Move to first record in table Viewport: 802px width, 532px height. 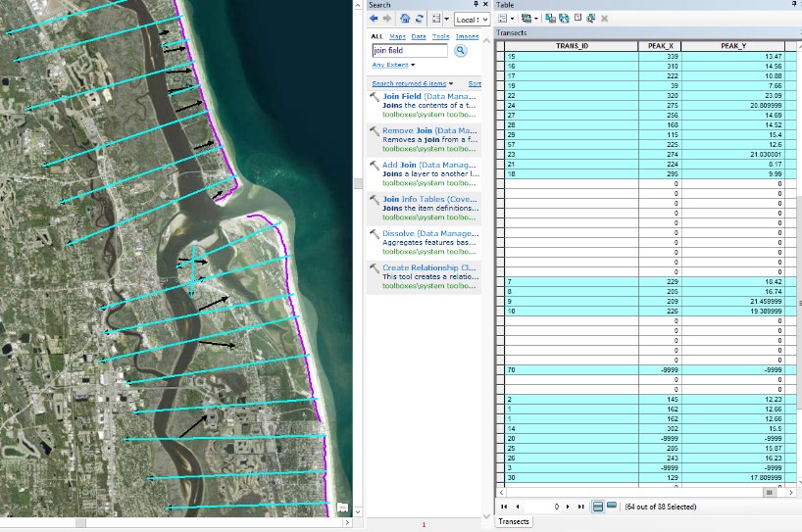click(x=504, y=507)
